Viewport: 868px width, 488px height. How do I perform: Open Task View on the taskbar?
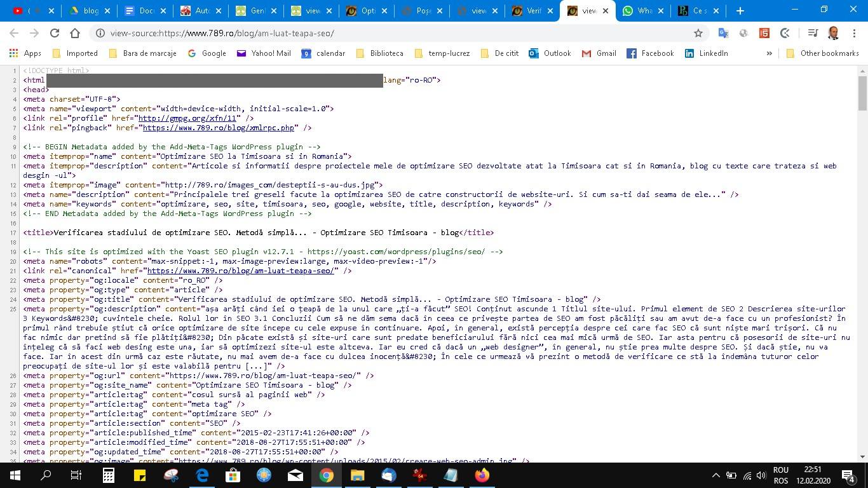coord(76,475)
